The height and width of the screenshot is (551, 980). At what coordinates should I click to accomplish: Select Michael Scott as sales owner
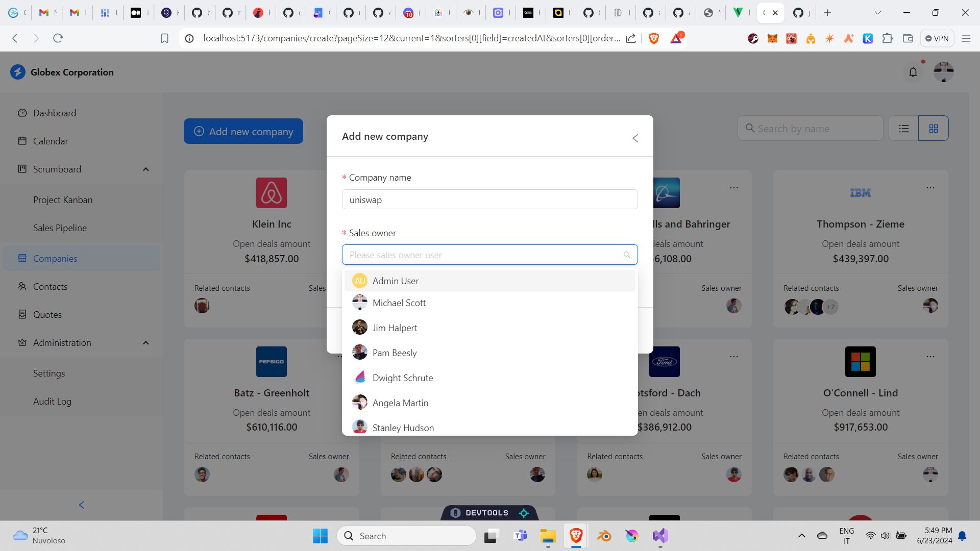click(x=490, y=302)
